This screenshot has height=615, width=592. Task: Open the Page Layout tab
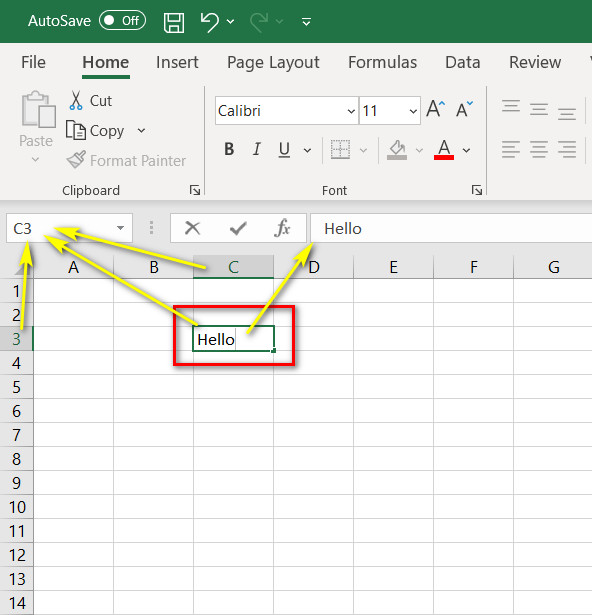(x=273, y=63)
